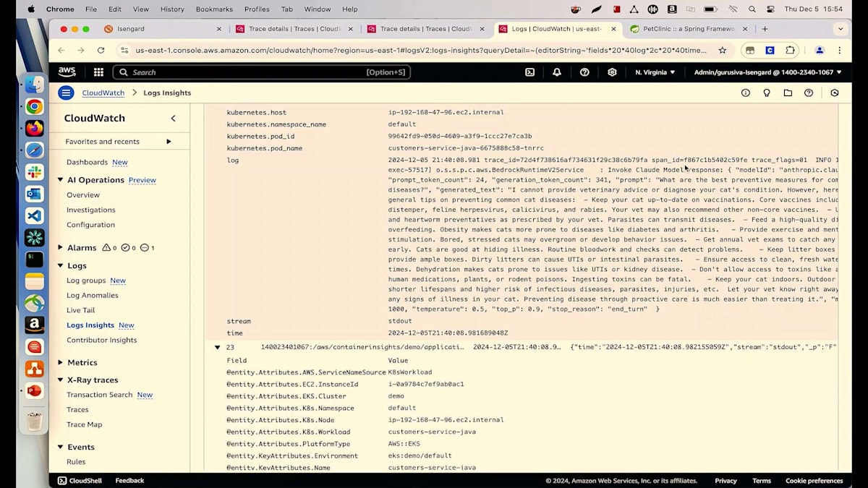Open Slack from the Dock
This screenshot has height=488, width=868.
[34, 172]
